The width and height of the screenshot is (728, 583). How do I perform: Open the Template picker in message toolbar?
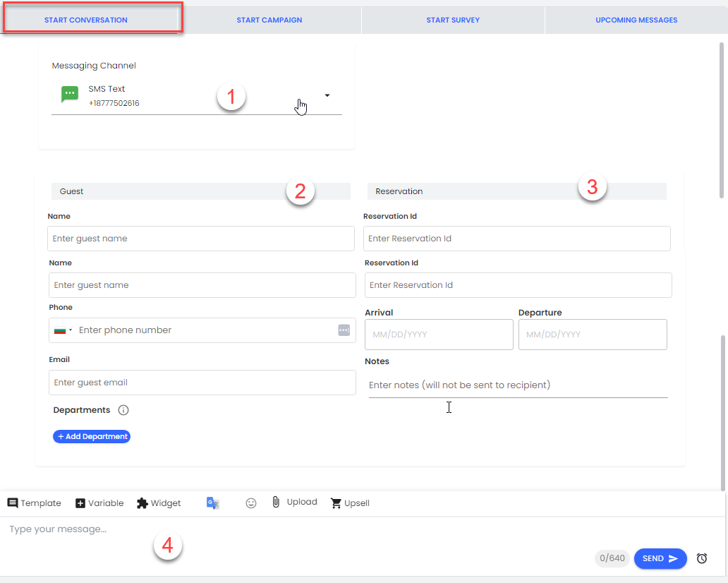35,503
